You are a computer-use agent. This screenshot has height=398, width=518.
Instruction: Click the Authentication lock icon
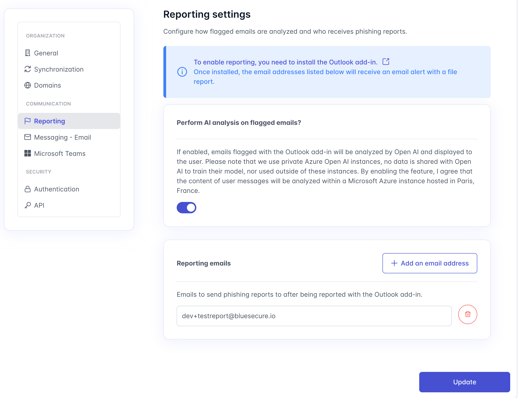[x=28, y=189]
